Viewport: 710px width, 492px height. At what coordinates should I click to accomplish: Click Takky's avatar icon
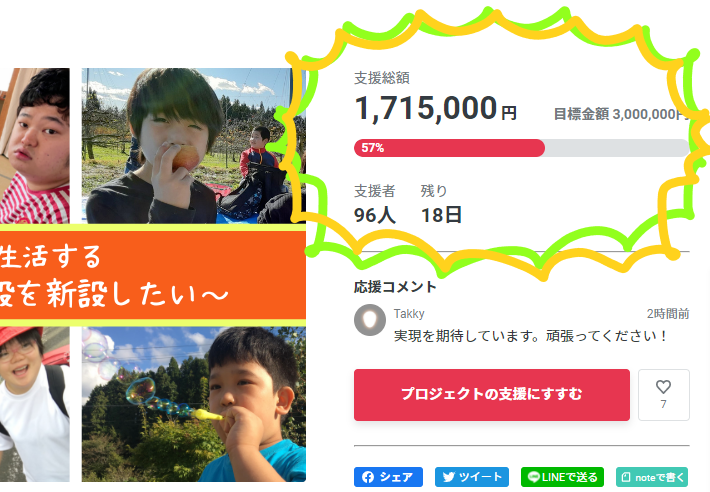[369, 320]
